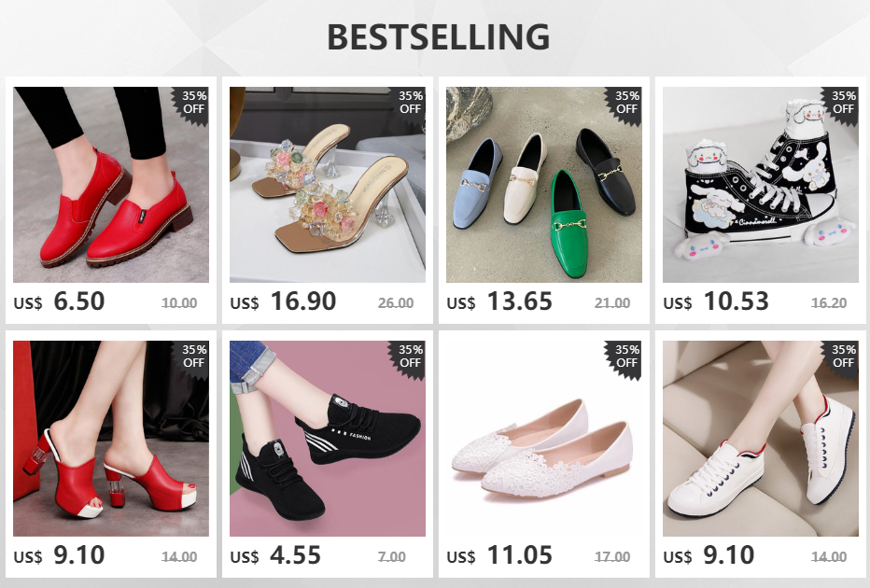Open the crystal flower clear-heel sandals image
This screenshot has width=870, height=588.
pyautogui.click(x=328, y=184)
